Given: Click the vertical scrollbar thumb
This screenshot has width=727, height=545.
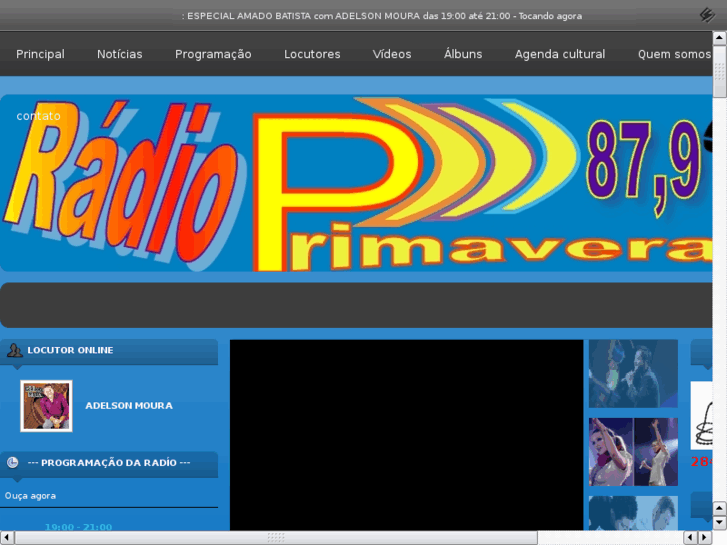Looking at the screenshot, I should pyautogui.click(x=719, y=71).
